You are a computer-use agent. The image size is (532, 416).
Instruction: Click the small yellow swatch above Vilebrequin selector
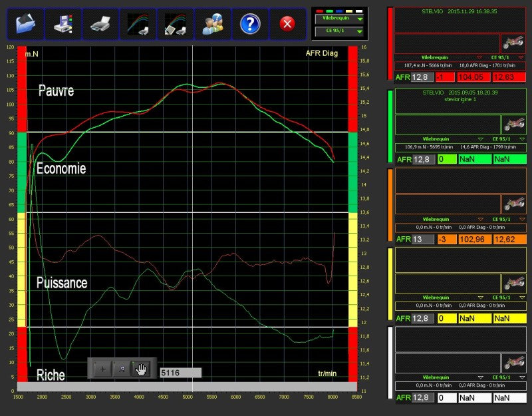point(348,11)
